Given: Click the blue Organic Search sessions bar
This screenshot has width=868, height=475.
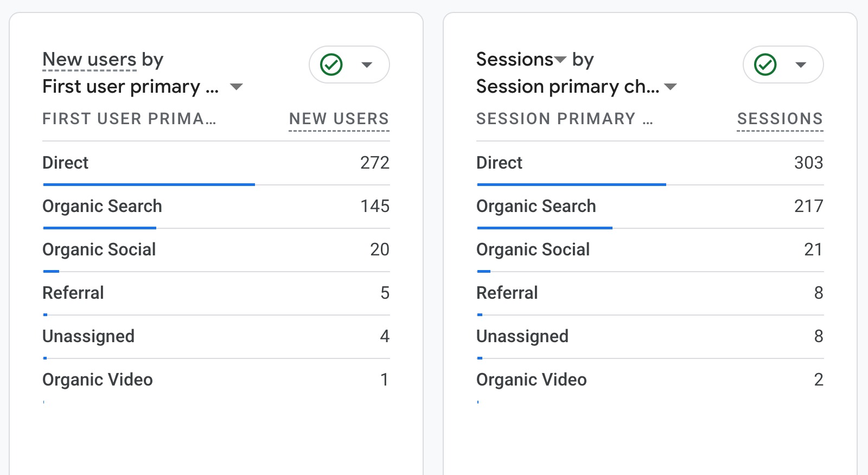Looking at the screenshot, I should click(545, 228).
